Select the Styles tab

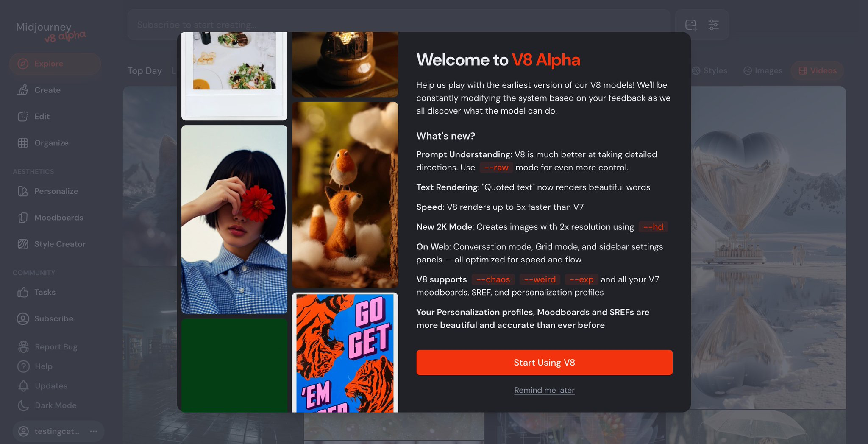tap(710, 70)
